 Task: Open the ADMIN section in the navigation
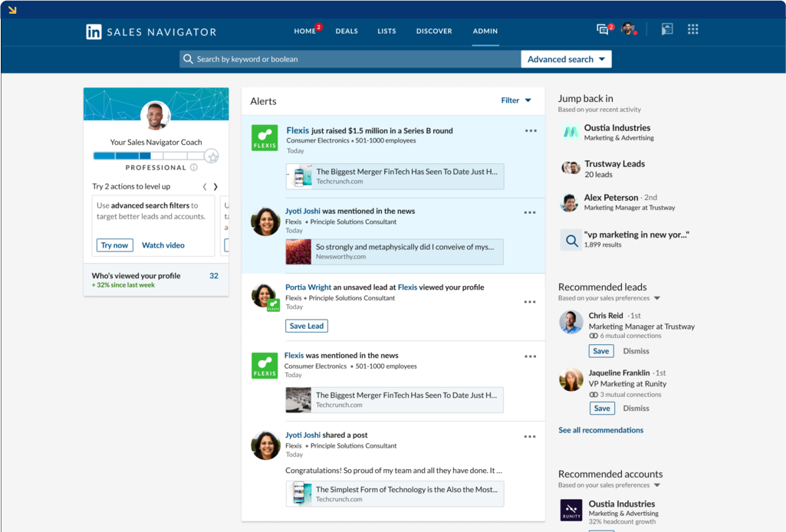[x=485, y=31]
